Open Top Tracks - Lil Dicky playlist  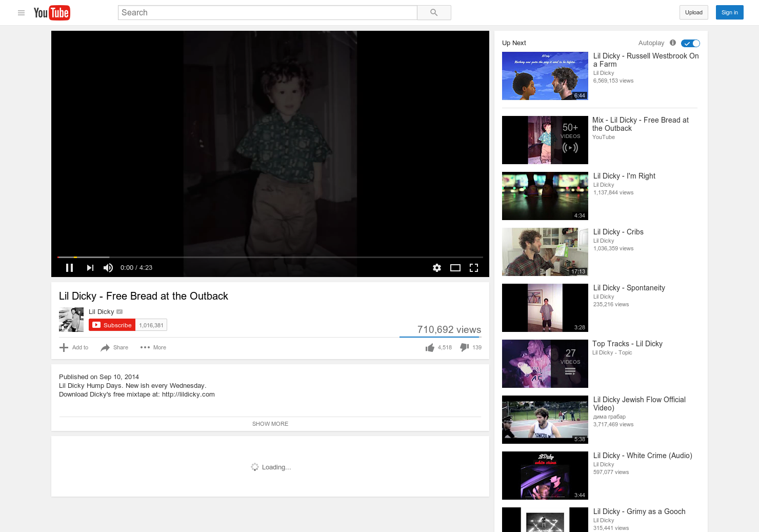(627, 344)
